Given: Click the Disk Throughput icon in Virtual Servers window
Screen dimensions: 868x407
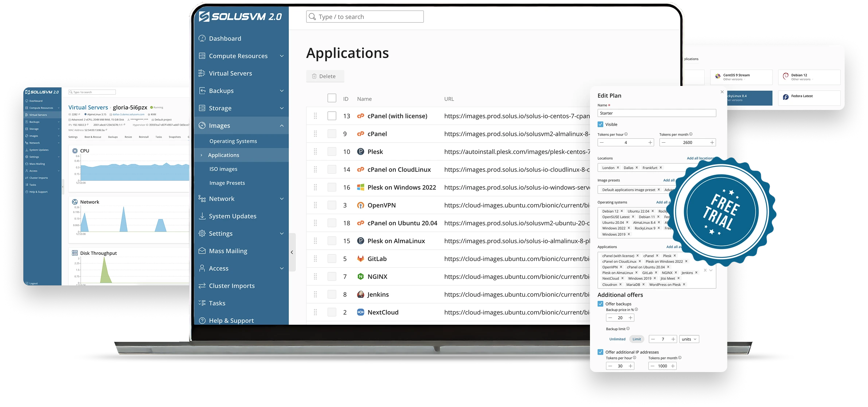Looking at the screenshot, I should pyautogui.click(x=75, y=253).
